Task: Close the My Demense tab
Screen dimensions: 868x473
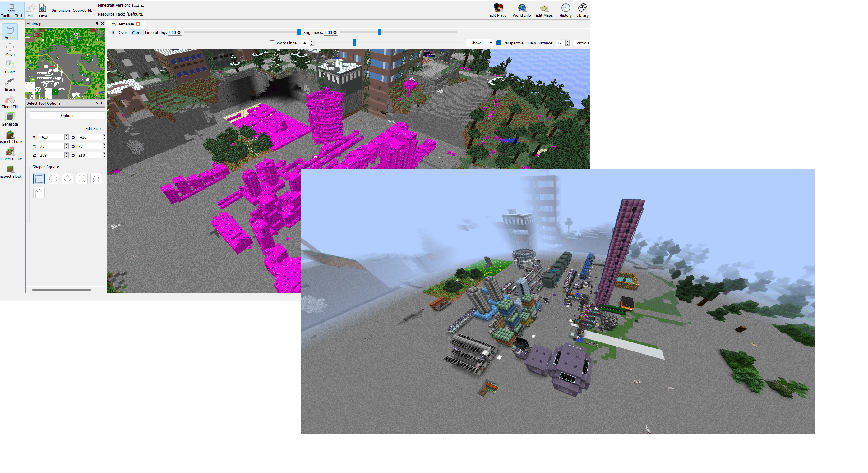Action: pos(138,24)
